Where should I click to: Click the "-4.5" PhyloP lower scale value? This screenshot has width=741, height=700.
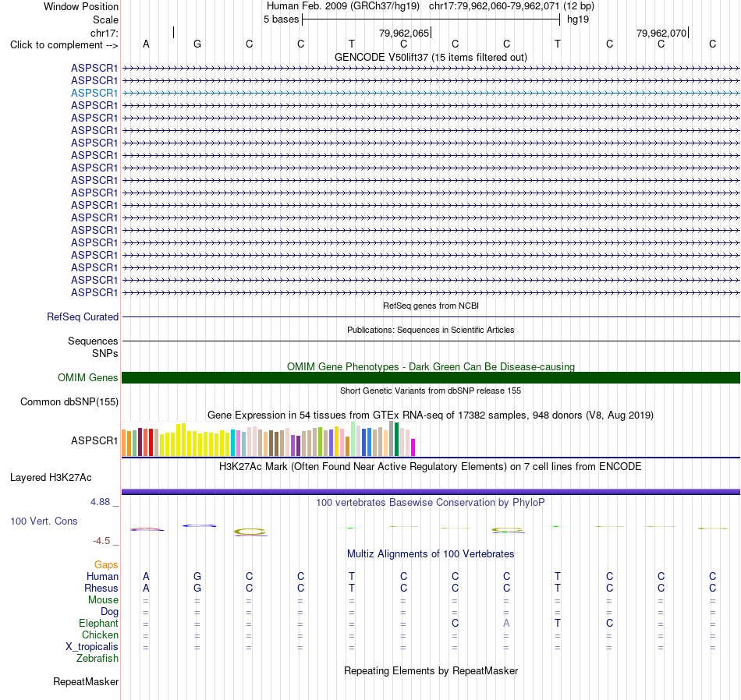coord(101,540)
